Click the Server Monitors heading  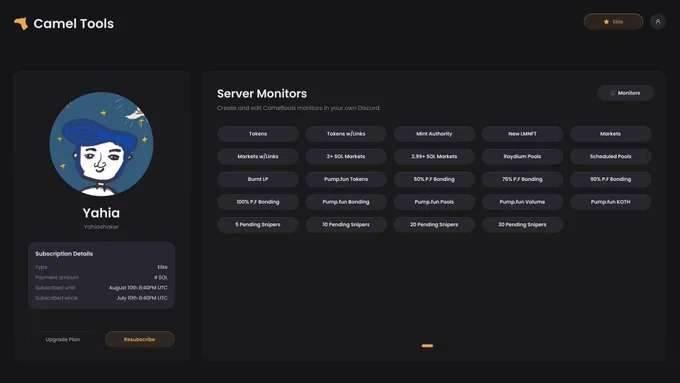pyautogui.click(x=262, y=94)
